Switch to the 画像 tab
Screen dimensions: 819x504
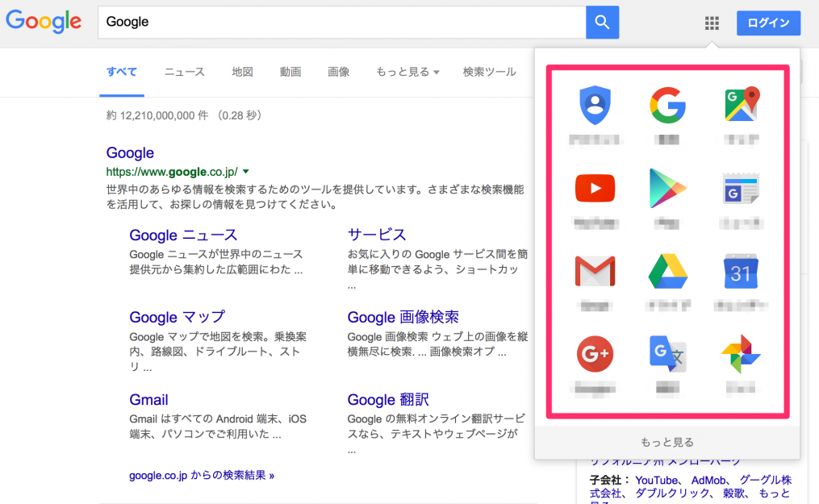tap(338, 72)
